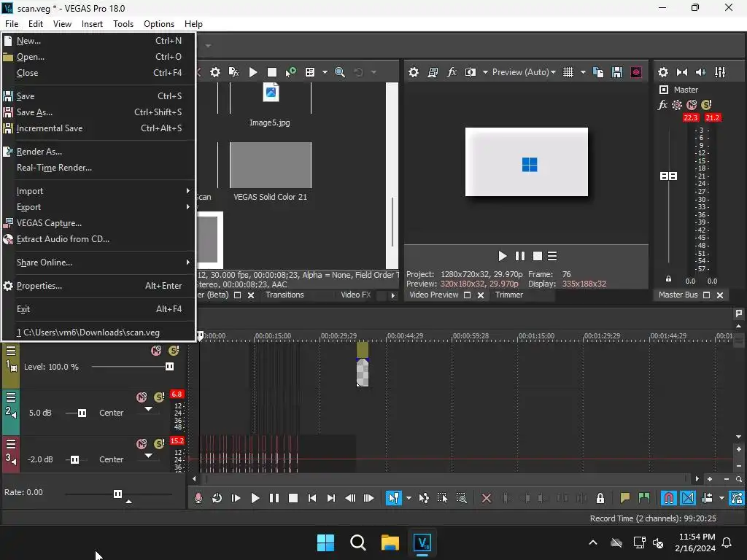
Task: Open the Video Preview properties gear icon
Action: 414,72
